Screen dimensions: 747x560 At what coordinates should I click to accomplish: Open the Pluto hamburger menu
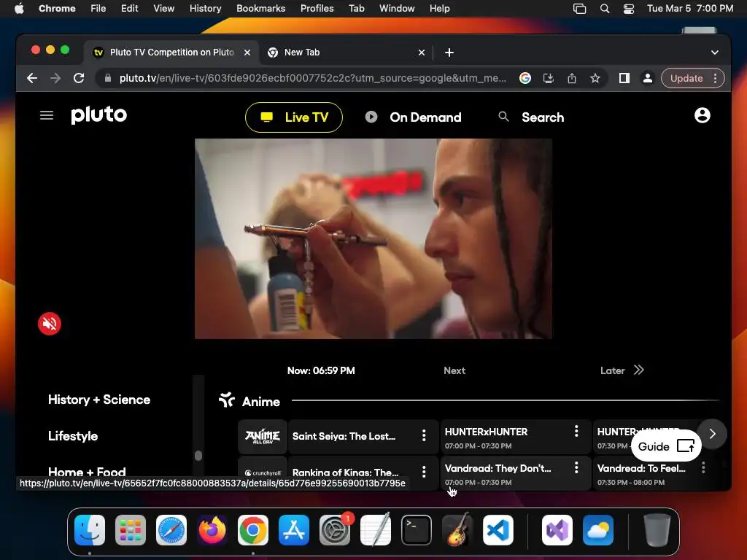pyautogui.click(x=46, y=115)
